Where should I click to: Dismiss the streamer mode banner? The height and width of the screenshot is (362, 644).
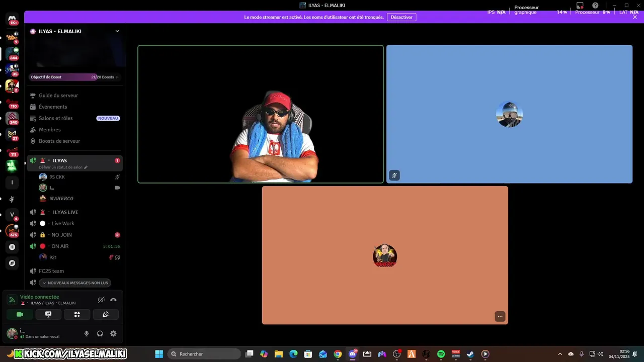click(x=635, y=17)
